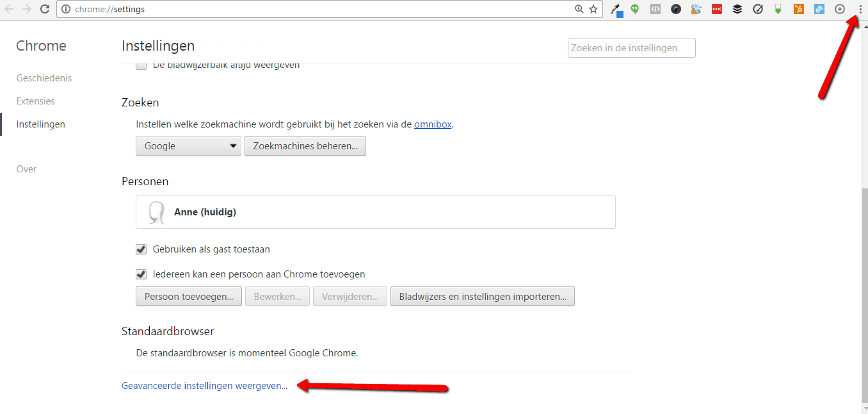Click Anne's profile avatar icon
The image size is (868, 414).
[x=156, y=212]
